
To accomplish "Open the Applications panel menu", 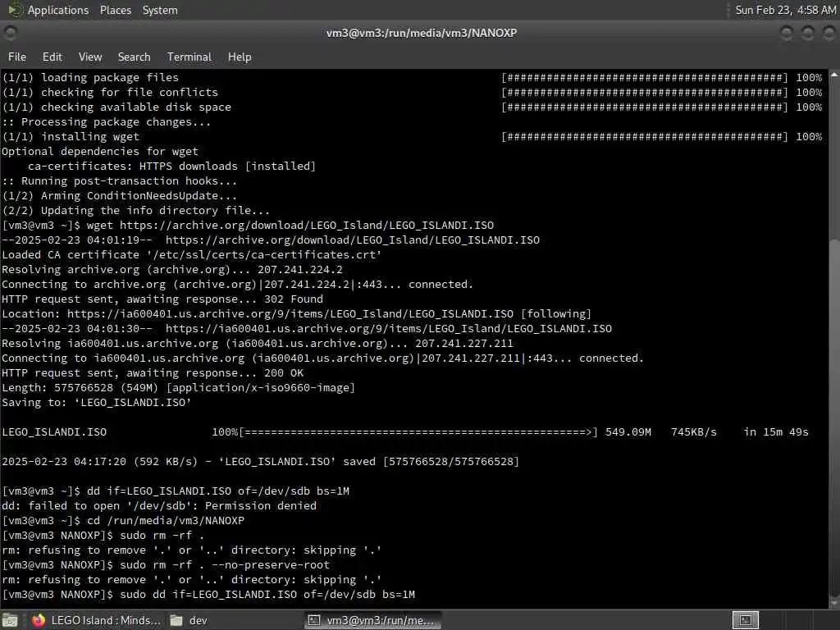I will pos(58,10).
